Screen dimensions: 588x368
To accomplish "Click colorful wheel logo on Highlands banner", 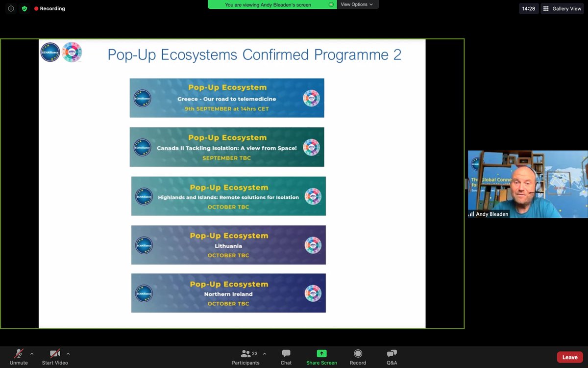I will pos(313,196).
